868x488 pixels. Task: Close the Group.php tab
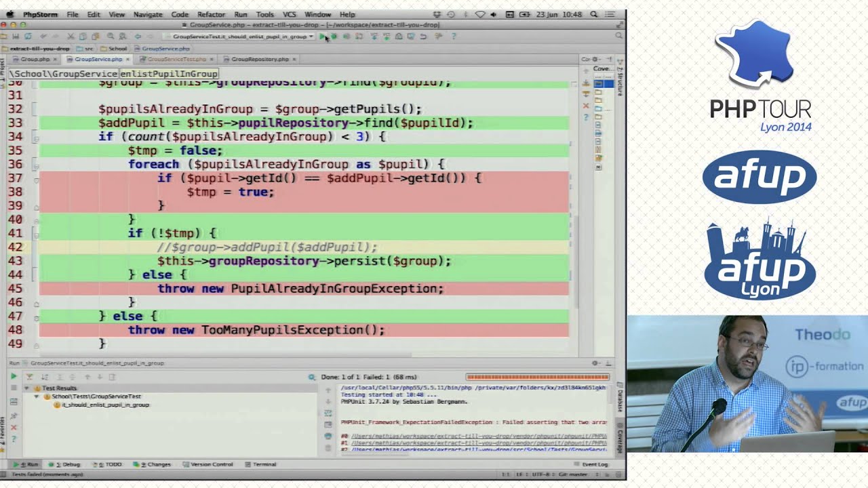pos(55,59)
